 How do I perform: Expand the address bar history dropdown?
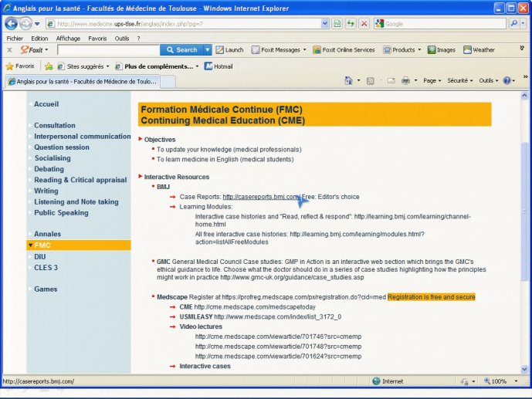325,24
